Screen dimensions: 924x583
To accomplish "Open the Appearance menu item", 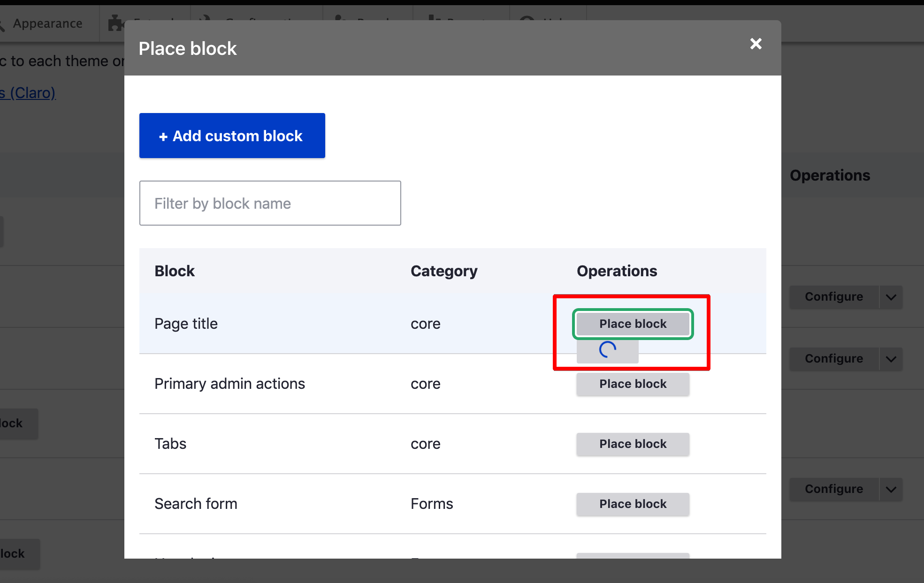I will point(47,23).
